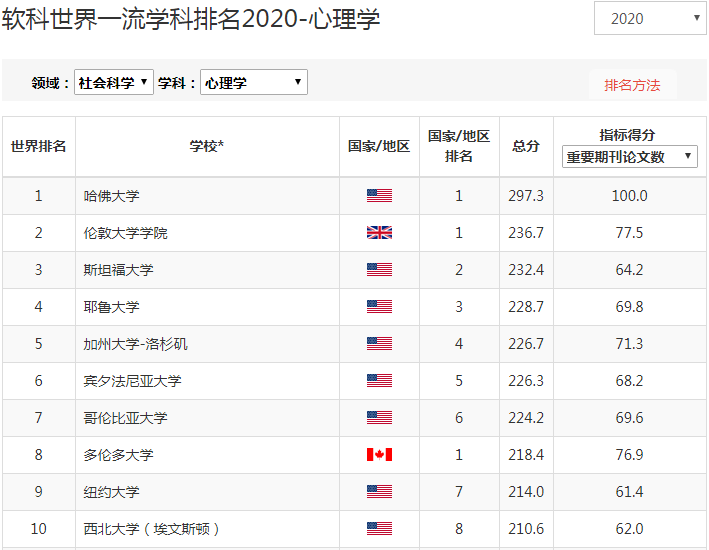
Task: Click the UK flag for 伦敦大学学院
Action: [x=379, y=232]
